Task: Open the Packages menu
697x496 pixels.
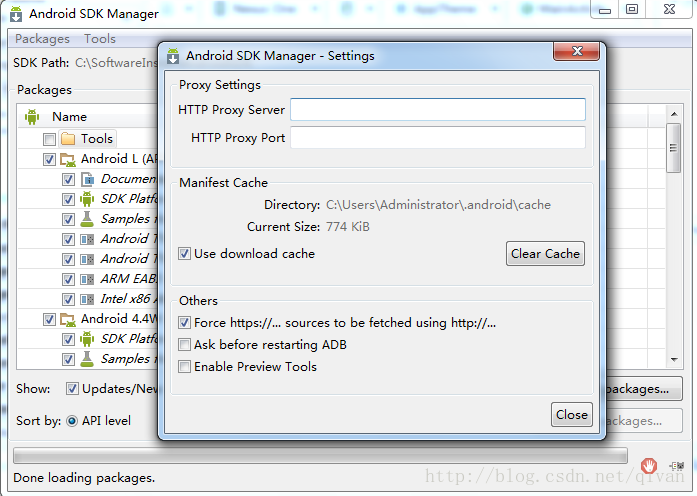Action: [42, 39]
